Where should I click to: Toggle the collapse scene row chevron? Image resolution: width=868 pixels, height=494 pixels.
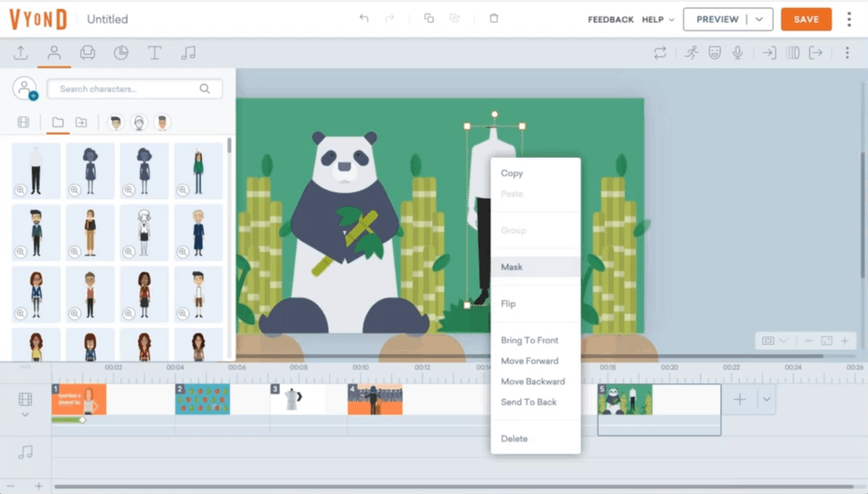[25, 415]
